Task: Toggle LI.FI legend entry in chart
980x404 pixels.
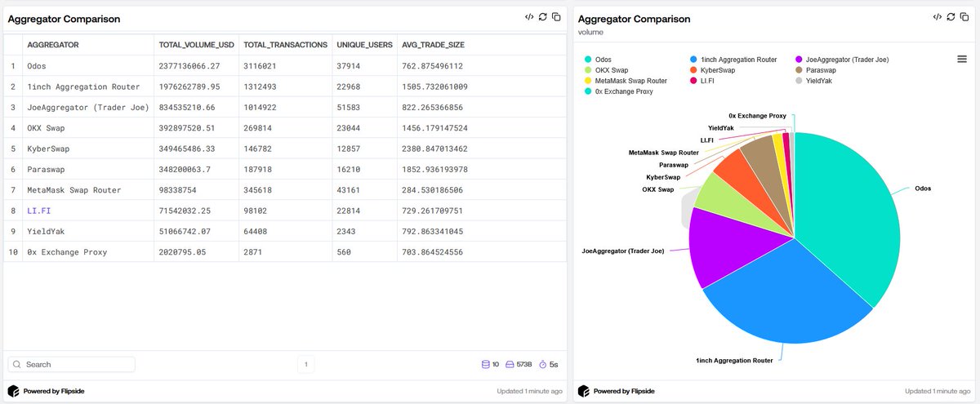Action: 702,81
